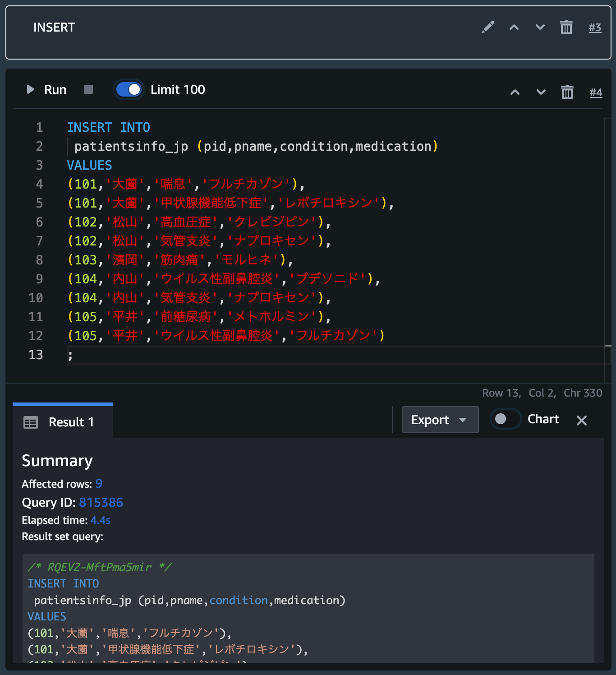Move the INSERT block up using its chevron

pyautogui.click(x=514, y=27)
